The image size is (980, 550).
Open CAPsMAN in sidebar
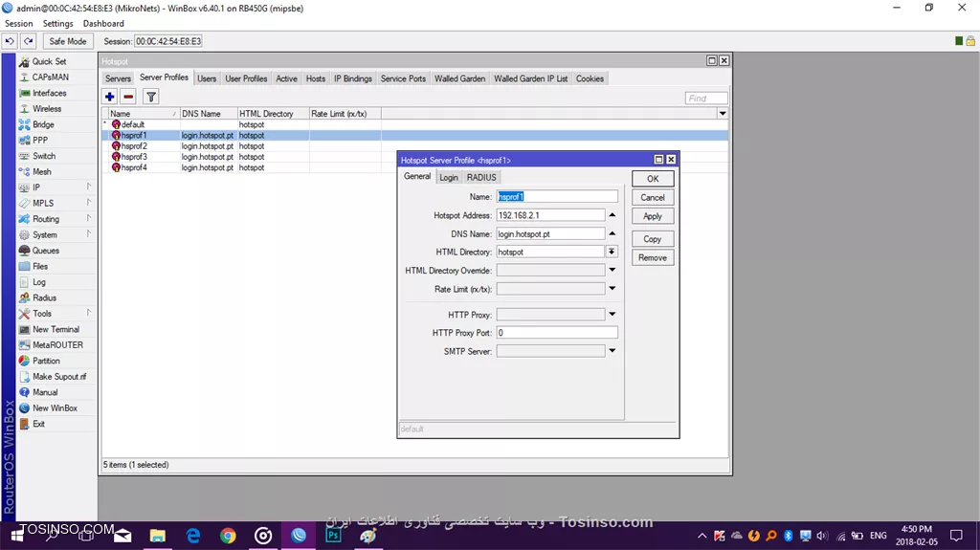(51, 77)
